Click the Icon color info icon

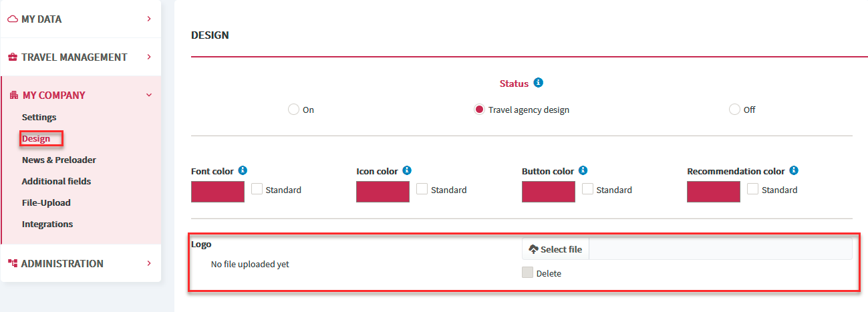[407, 170]
